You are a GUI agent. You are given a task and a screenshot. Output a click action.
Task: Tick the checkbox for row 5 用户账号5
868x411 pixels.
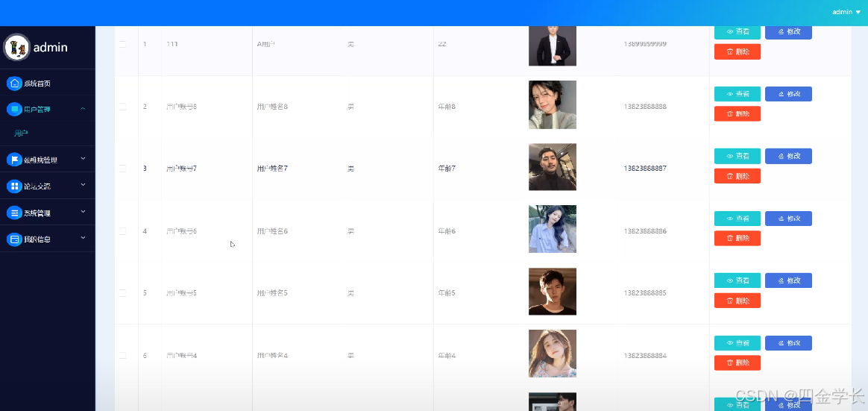tap(123, 293)
